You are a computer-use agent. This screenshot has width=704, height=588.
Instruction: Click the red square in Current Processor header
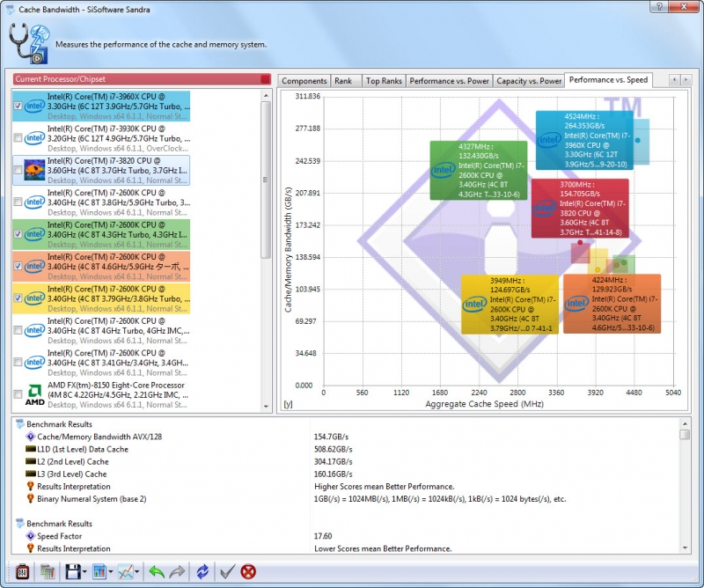point(266,79)
